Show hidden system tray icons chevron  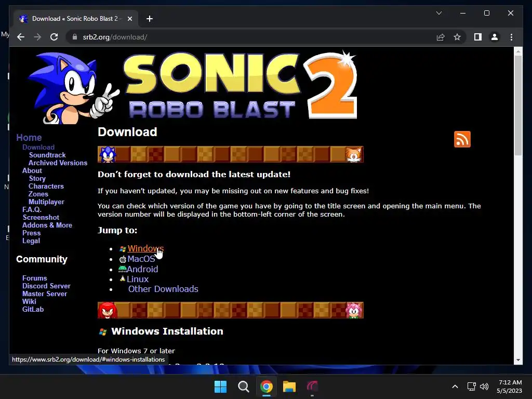point(455,387)
